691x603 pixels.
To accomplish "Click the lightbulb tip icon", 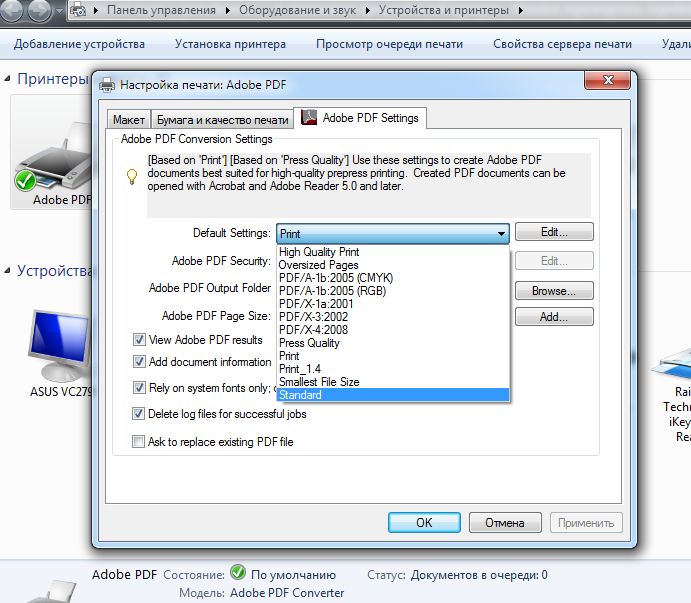I will (132, 177).
